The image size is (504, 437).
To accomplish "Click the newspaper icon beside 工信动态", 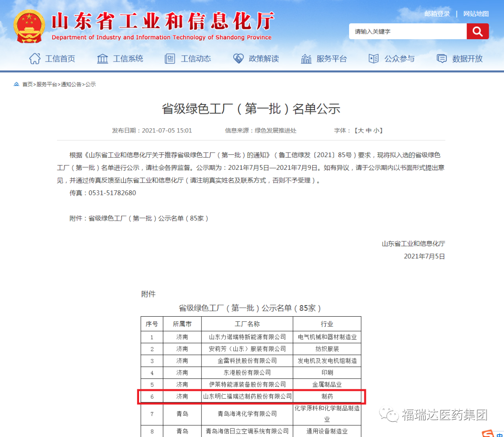I will pyautogui.click(x=170, y=58).
